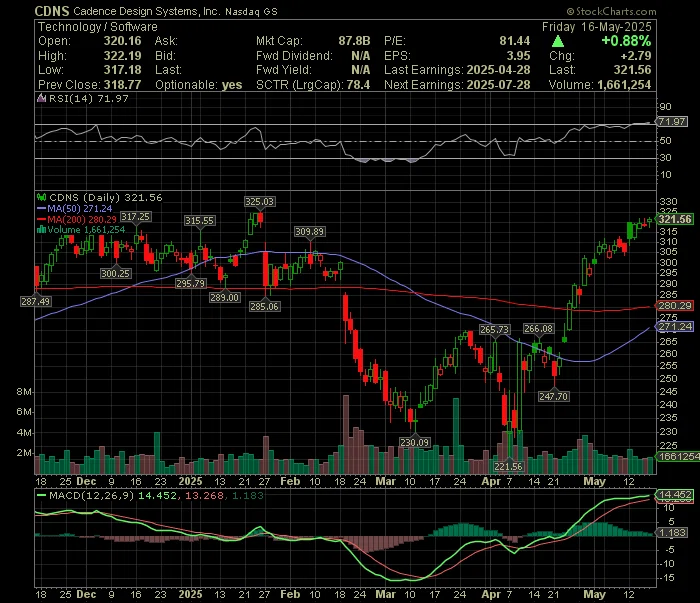Click the price label 265.73
Viewport: 700px width, 603px height.
click(494, 329)
